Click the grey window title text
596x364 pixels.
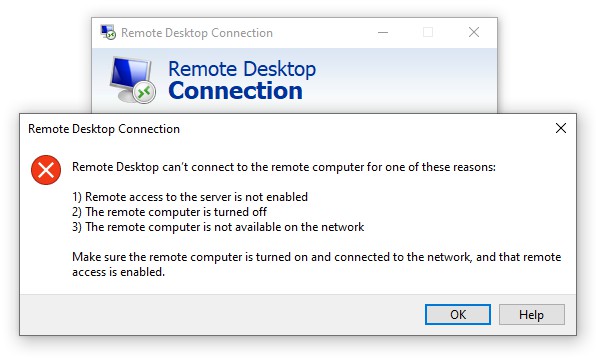click(197, 33)
